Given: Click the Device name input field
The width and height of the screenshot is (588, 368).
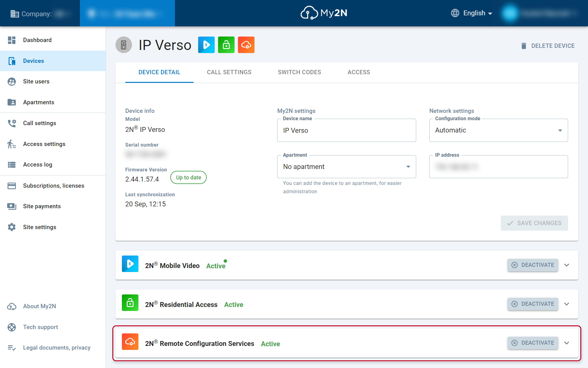Looking at the screenshot, I should pos(346,130).
